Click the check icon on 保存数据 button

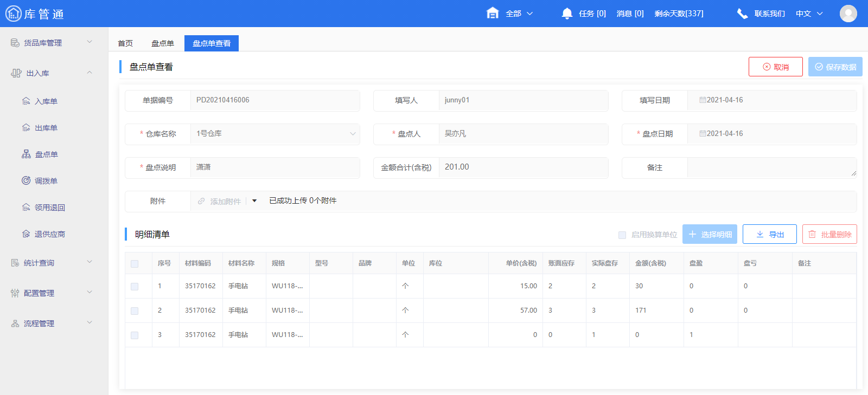point(819,67)
